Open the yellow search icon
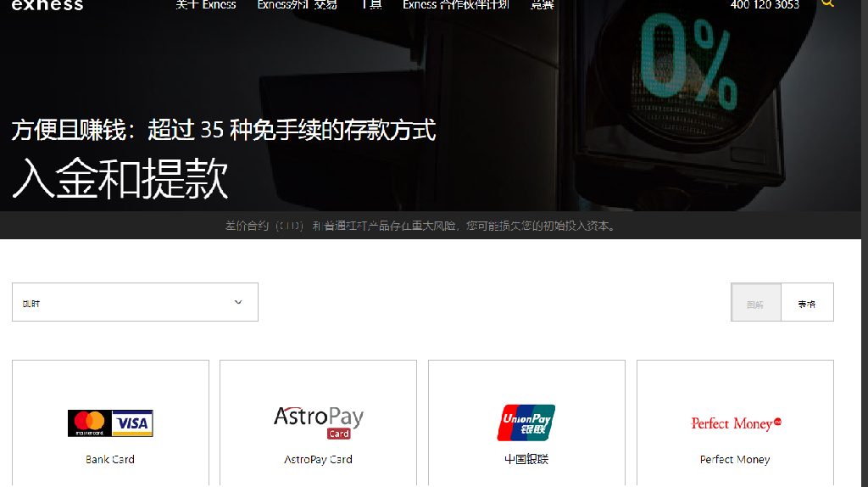 [x=827, y=3]
